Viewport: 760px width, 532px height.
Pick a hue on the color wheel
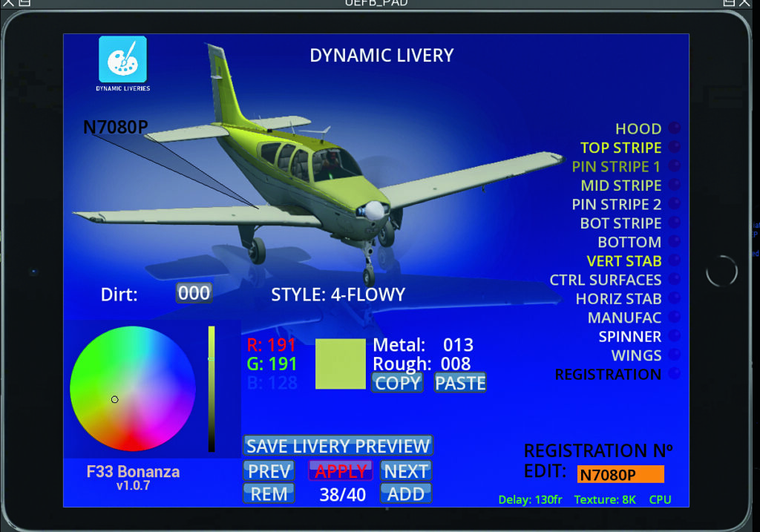pyautogui.click(x=132, y=388)
